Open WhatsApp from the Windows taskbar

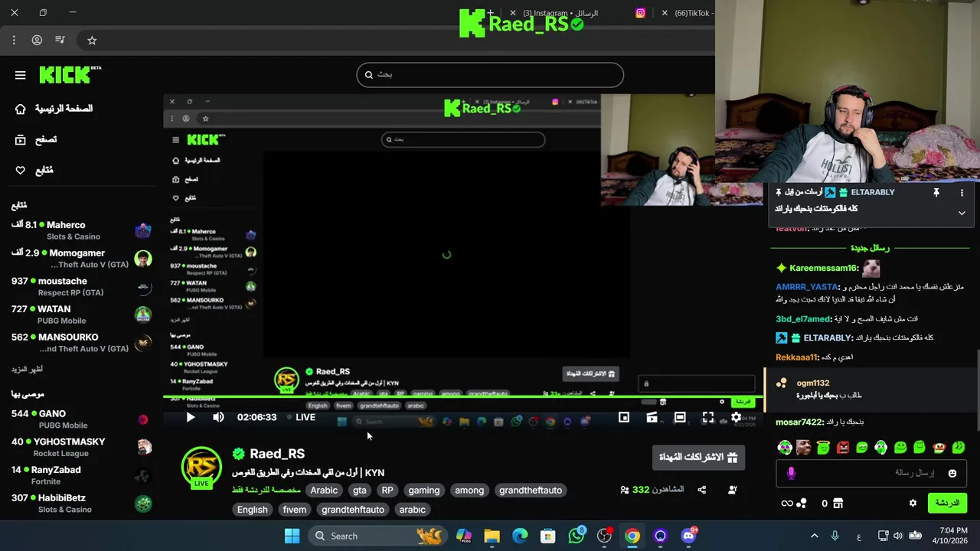click(577, 536)
